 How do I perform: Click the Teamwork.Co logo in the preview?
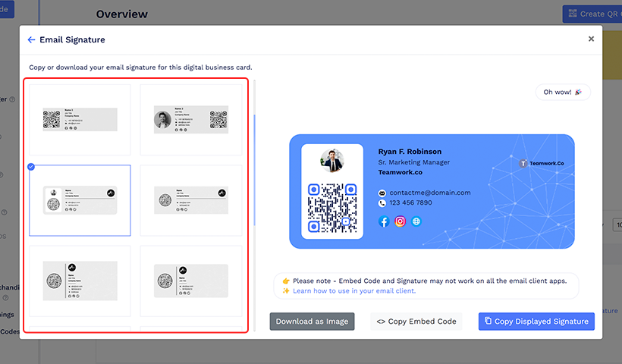pos(542,163)
